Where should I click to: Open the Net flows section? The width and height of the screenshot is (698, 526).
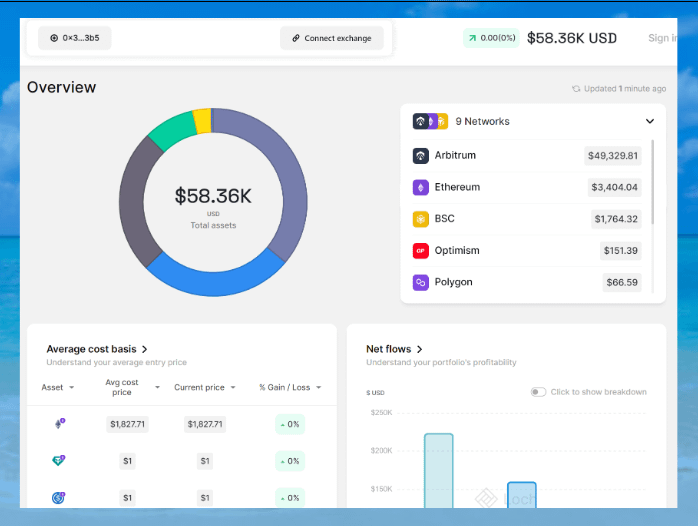coord(393,349)
